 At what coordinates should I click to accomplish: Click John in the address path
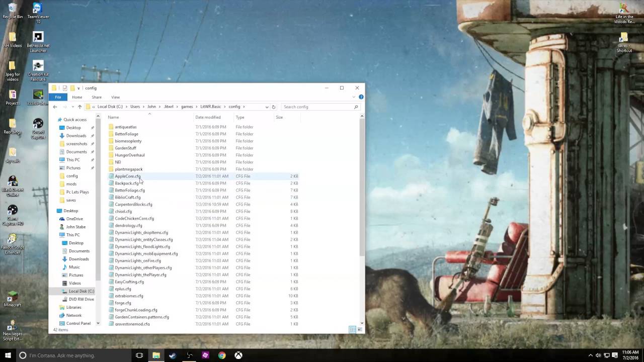(151, 107)
